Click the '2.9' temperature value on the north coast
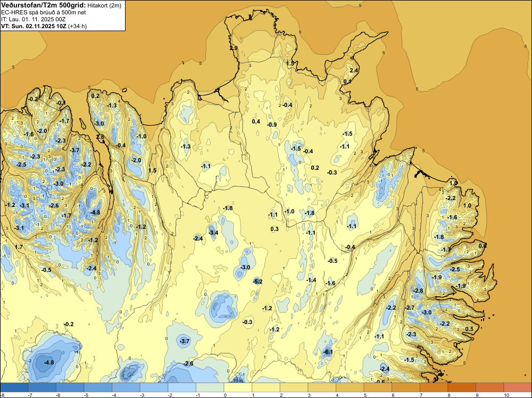 click(234, 48)
